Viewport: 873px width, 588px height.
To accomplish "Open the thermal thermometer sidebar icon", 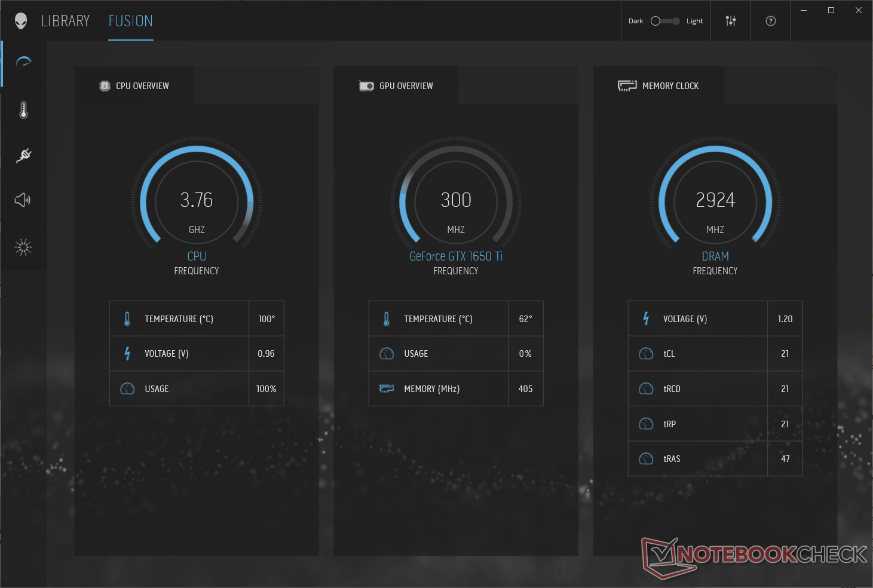I will coord(23,110).
